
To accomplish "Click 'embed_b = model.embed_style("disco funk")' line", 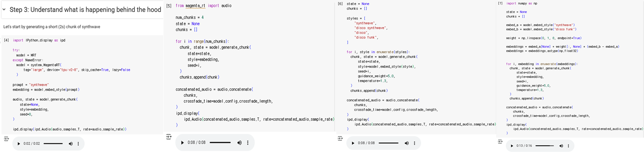I will point(541,29).
